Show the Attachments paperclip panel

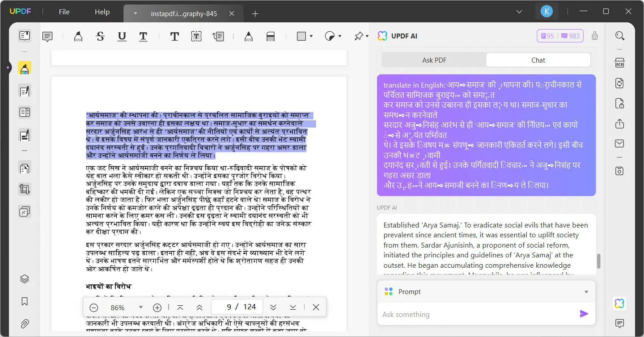[x=25, y=323]
